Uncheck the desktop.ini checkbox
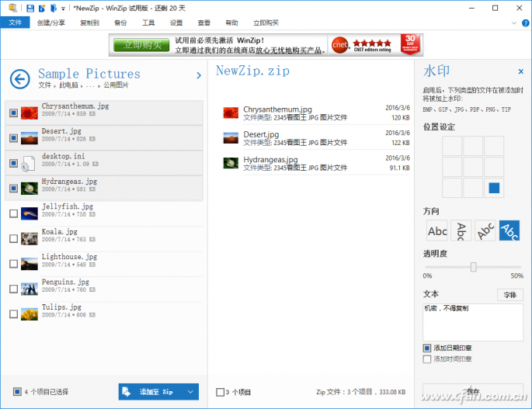532x409 pixels. click(13, 163)
